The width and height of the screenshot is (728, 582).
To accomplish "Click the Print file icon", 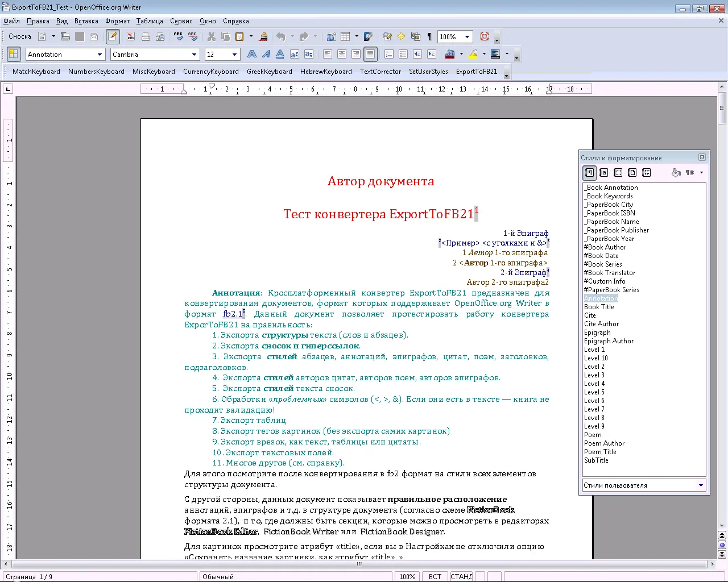I will coord(146,36).
